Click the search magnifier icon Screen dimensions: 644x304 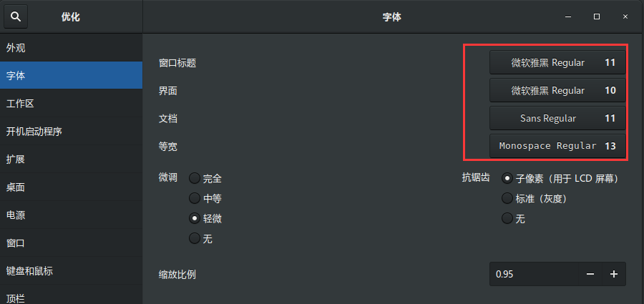coord(16,16)
